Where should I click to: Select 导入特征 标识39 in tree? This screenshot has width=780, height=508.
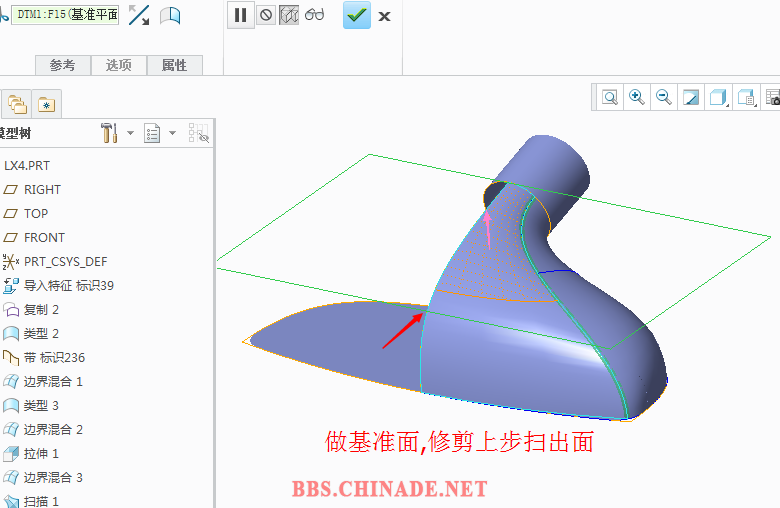[x=59, y=286]
